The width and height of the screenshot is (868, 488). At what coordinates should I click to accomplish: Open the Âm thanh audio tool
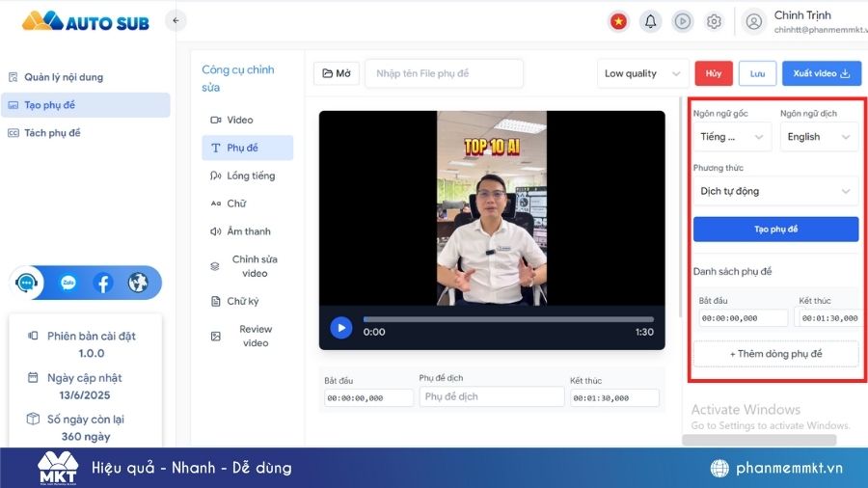(x=248, y=231)
